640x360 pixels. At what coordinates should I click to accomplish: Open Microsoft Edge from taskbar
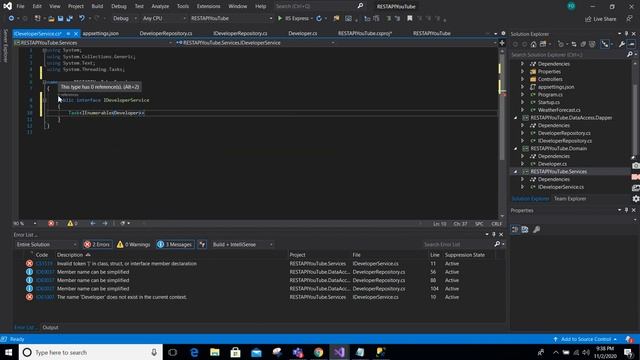coord(194,352)
